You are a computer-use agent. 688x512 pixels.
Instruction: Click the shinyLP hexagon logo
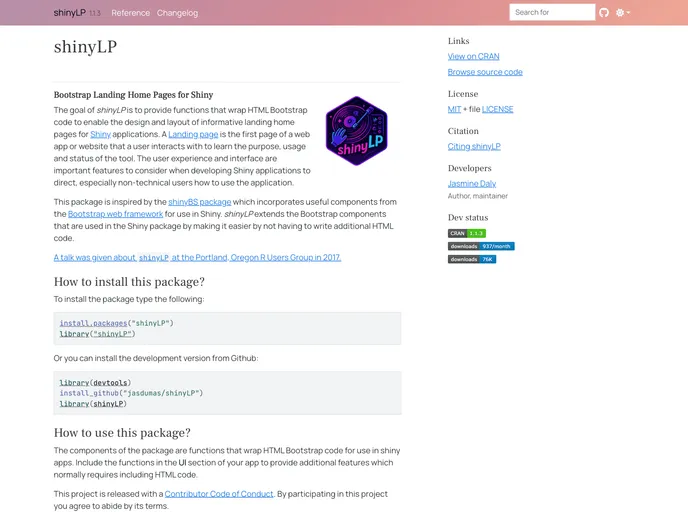click(x=356, y=131)
